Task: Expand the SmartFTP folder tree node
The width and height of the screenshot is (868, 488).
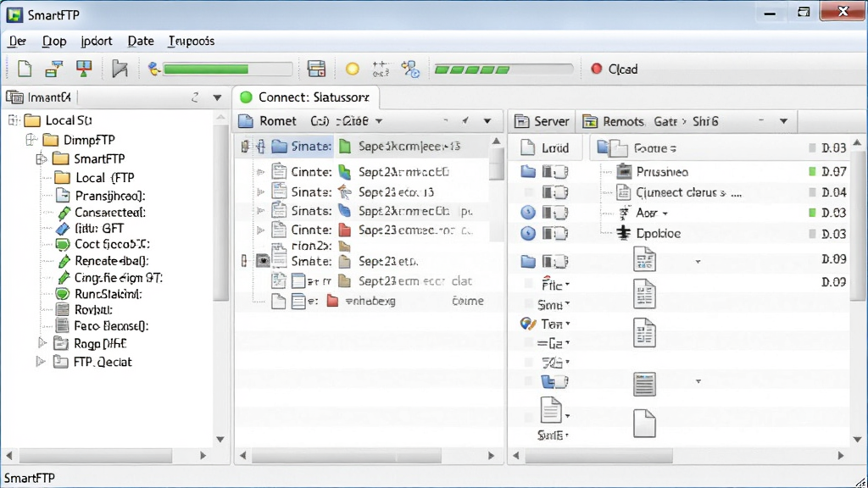Action: (x=41, y=158)
